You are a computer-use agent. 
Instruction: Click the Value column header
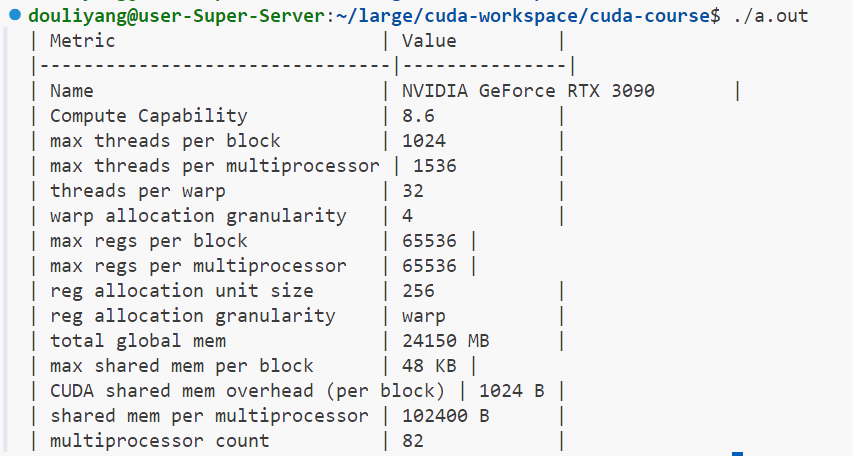pos(429,41)
